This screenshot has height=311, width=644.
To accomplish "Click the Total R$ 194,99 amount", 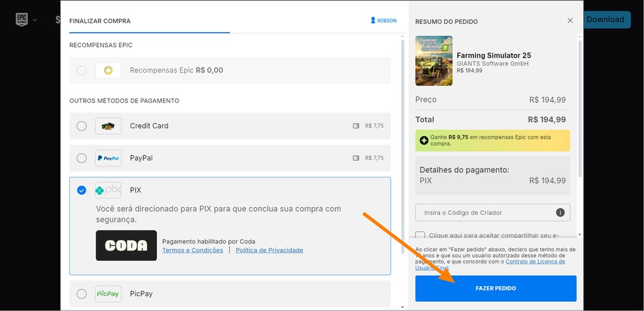I will (x=546, y=120).
